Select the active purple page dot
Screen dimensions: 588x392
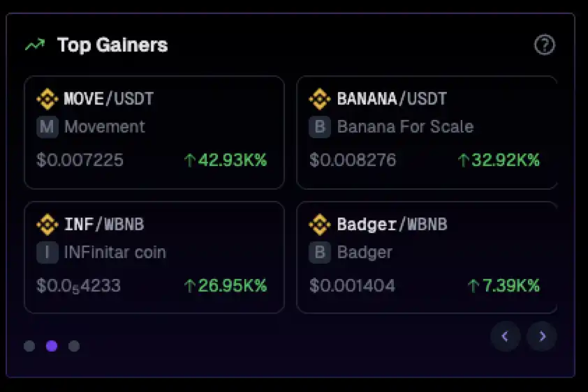[x=52, y=346]
